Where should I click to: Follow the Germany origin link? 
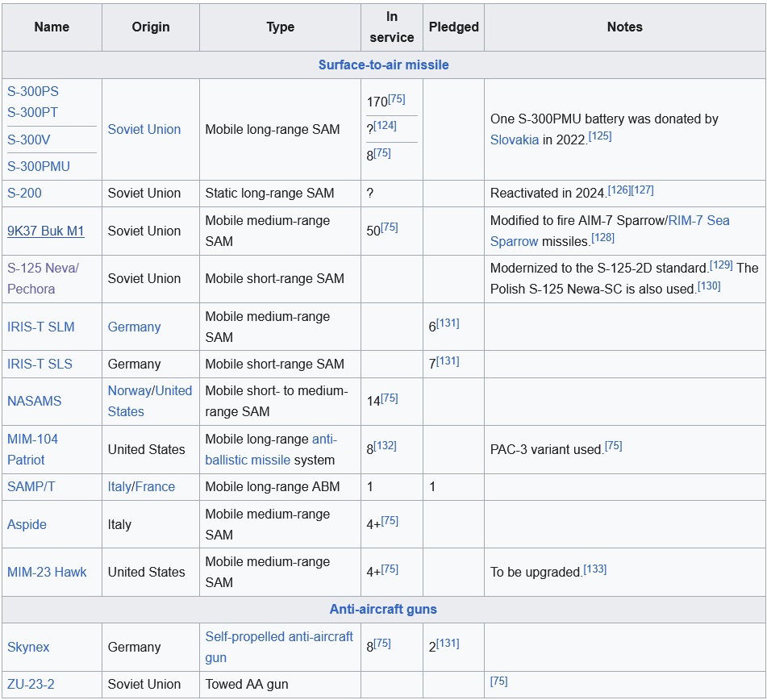[134, 327]
